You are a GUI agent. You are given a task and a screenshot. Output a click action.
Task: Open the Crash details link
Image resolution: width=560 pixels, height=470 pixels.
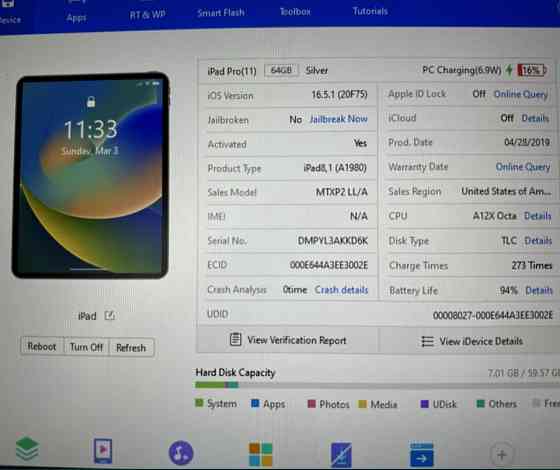(x=341, y=290)
